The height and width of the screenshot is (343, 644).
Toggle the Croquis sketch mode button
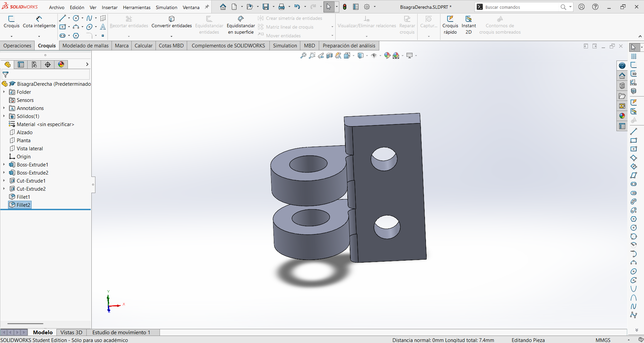[x=11, y=22]
